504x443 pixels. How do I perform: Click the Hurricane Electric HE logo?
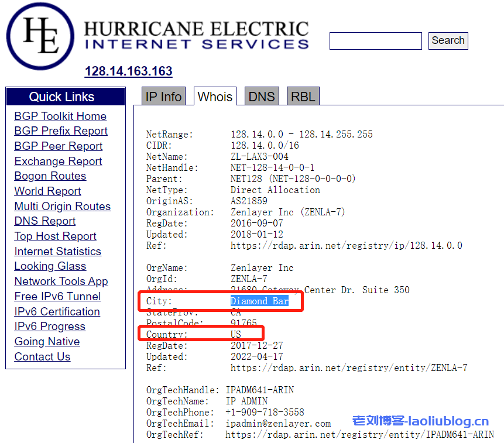coord(40,36)
